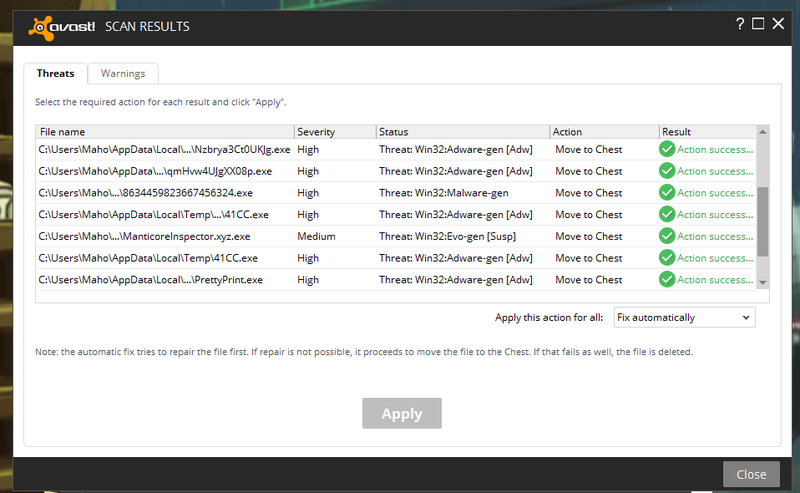Sort by File name column header

(x=165, y=132)
